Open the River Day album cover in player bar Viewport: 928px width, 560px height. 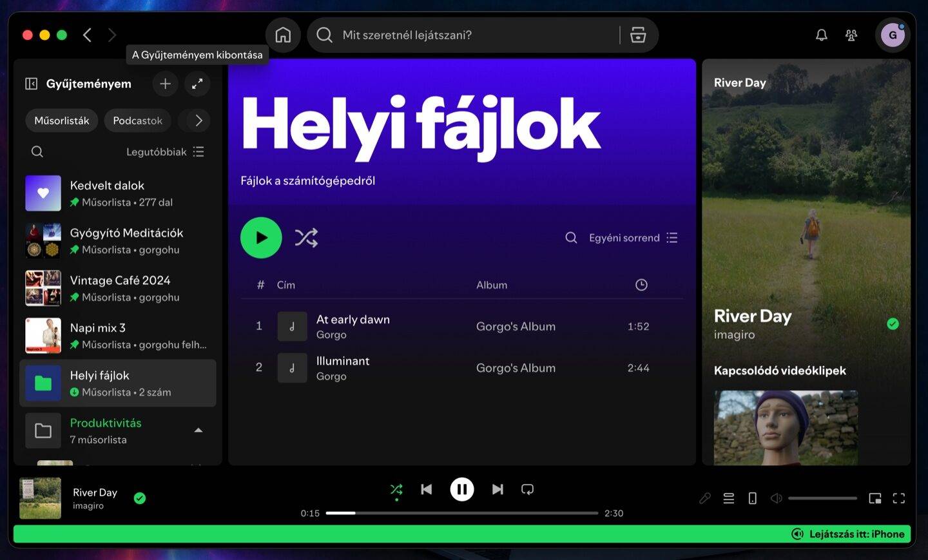pos(40,498)
